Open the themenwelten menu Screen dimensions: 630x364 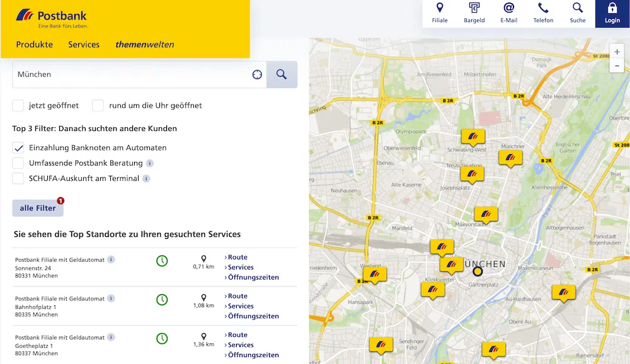click(x=145, y=45)
